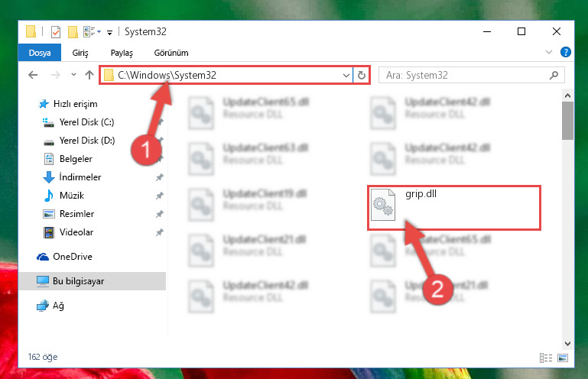Open the Dosya tab

click(40, 53)
